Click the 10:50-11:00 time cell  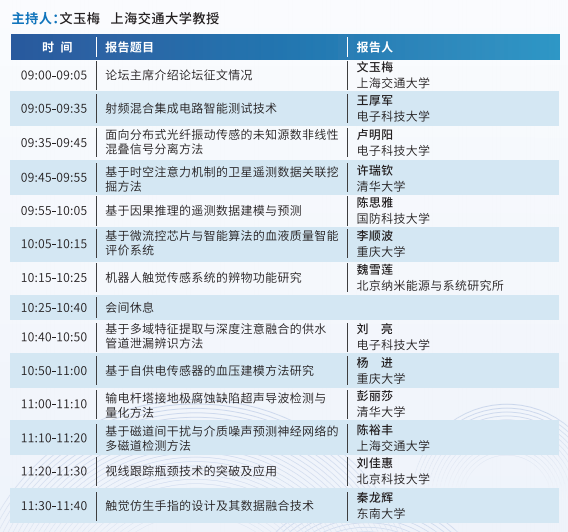54,371
